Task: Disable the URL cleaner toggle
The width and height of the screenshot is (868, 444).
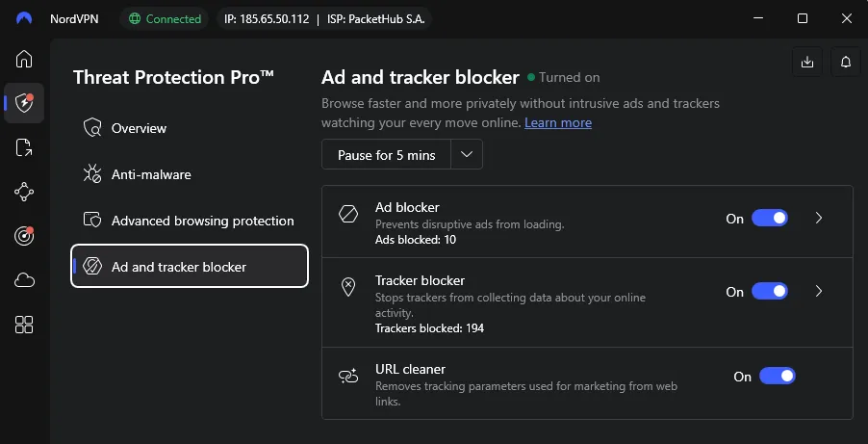Action: point(778,377)
